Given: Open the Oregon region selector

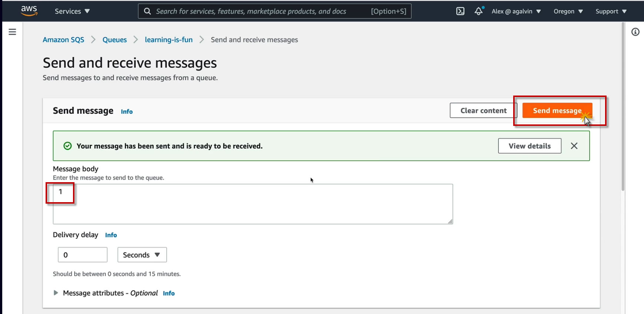Looking at the screenshot, I should coord(568,11).
